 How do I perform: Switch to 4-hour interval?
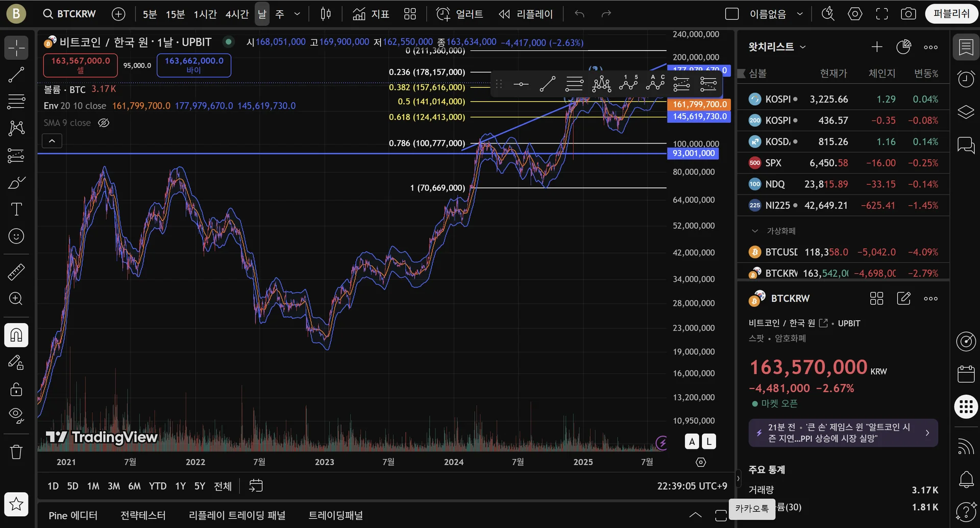pos(237,14)
